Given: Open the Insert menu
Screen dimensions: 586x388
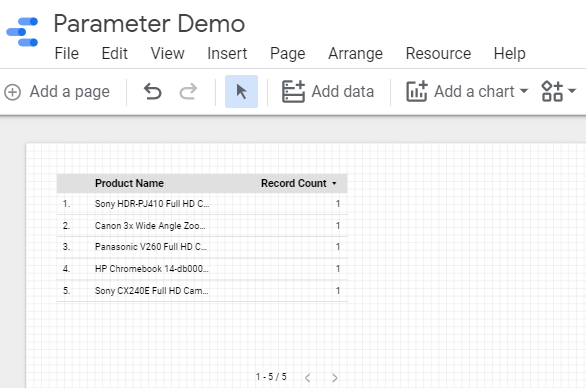Looking at the screenshot, I should (227, 53).
